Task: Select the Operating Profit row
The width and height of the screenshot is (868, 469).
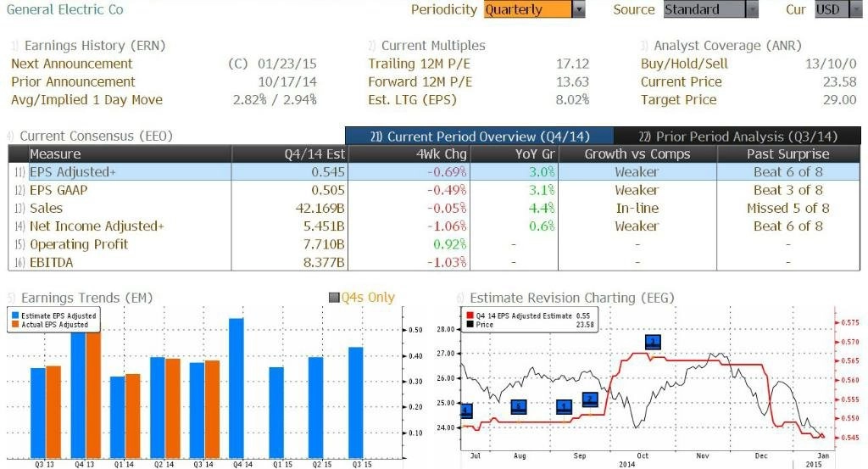Action: (434, 244)
